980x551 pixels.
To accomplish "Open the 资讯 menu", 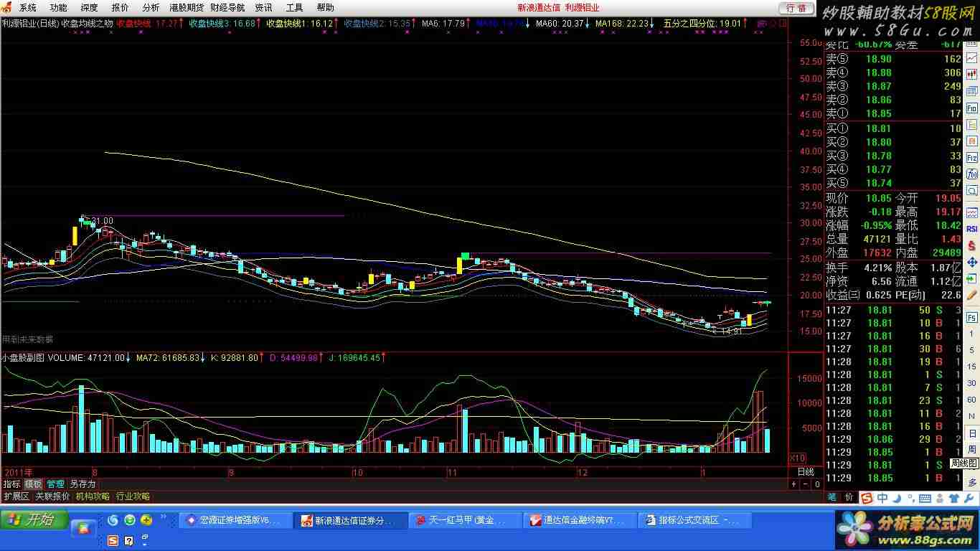I will point(263,7).
